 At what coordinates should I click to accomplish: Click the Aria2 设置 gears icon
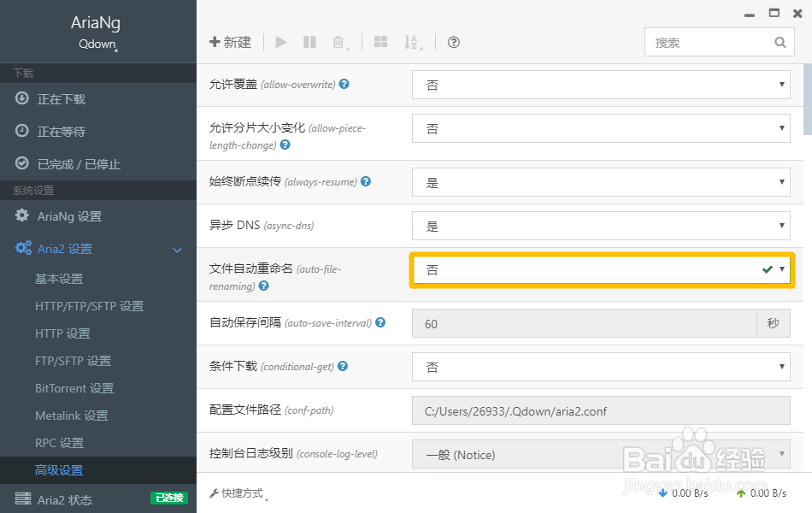coord(23,248)
